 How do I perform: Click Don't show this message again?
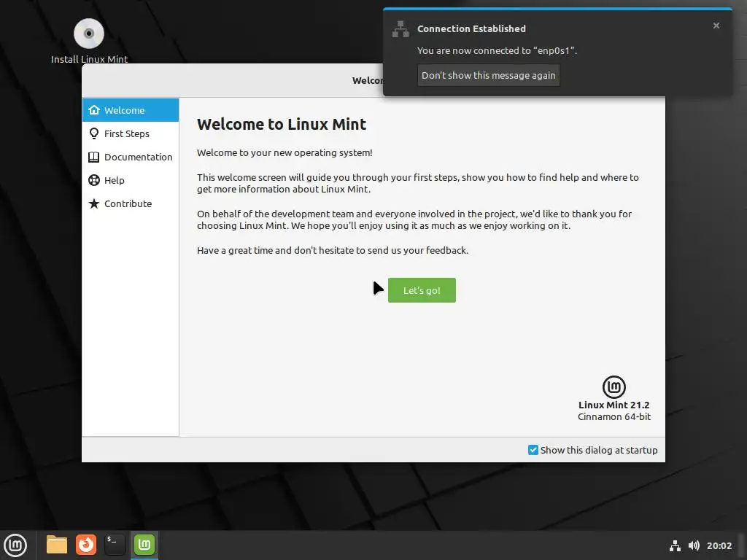[488, 75]
